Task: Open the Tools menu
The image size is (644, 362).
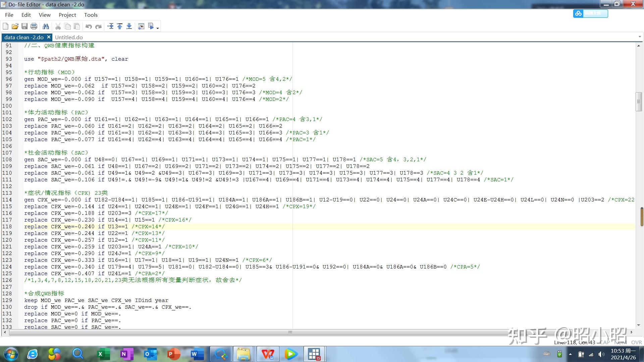Action: click(91, 15)
